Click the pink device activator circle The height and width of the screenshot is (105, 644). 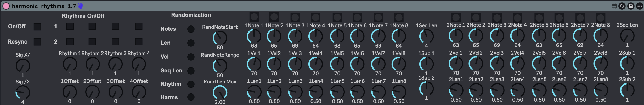point(6,6)
